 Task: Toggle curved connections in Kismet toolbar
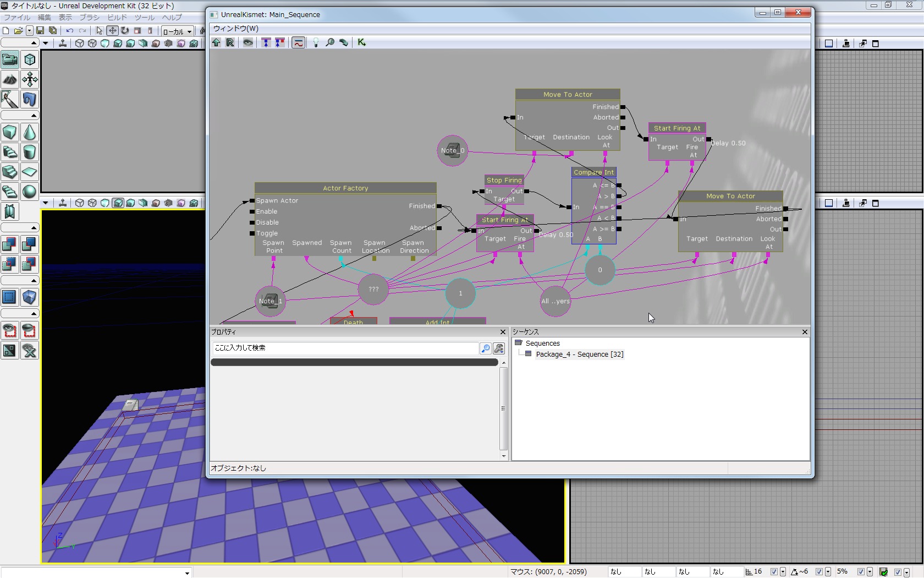(x=298, y=42)
